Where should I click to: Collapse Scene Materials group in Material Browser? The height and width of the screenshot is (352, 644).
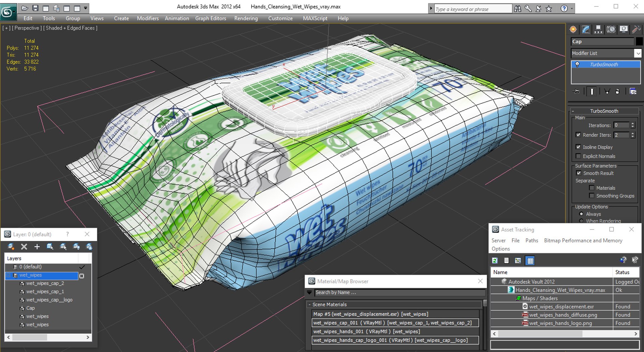point(309,304)
